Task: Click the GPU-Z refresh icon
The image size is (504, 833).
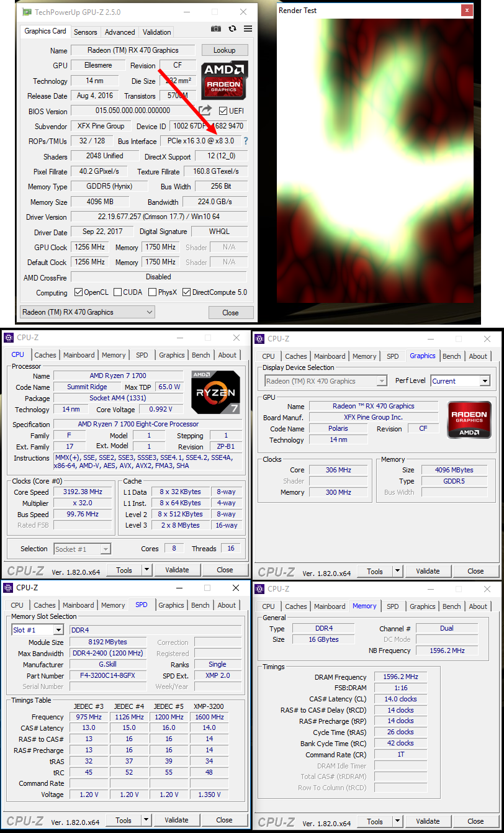Action: 232,29
